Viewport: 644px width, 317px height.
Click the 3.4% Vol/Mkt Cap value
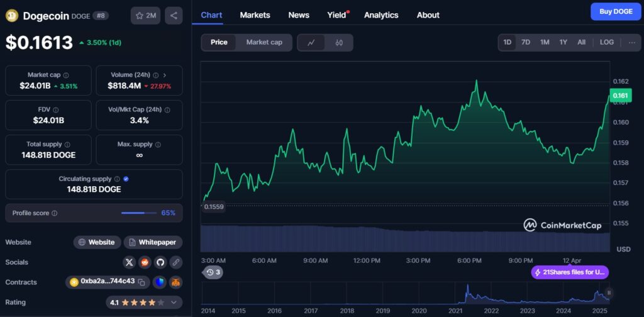139,121
